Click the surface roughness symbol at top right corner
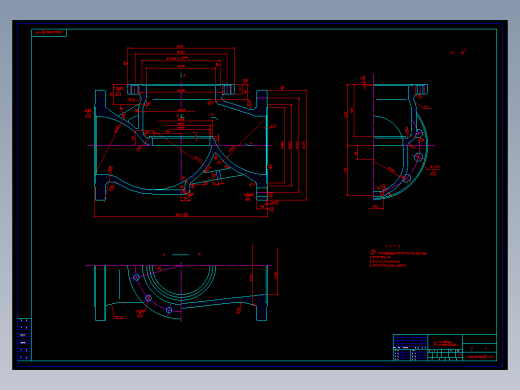The height and width of the screenshot is (390, 520). (458, 52)
